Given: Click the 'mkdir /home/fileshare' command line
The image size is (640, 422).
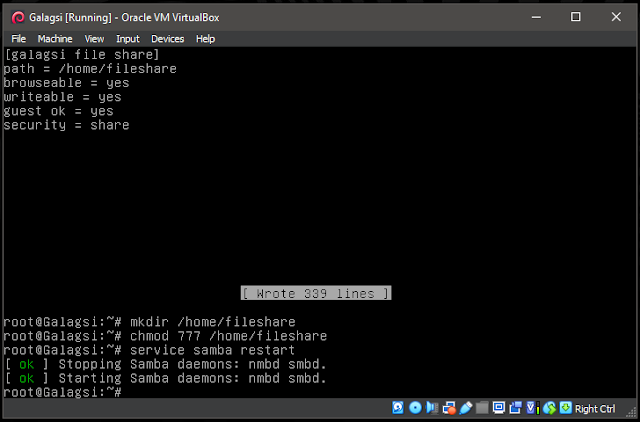Looking at the screenshot, I should click(149, 322).
